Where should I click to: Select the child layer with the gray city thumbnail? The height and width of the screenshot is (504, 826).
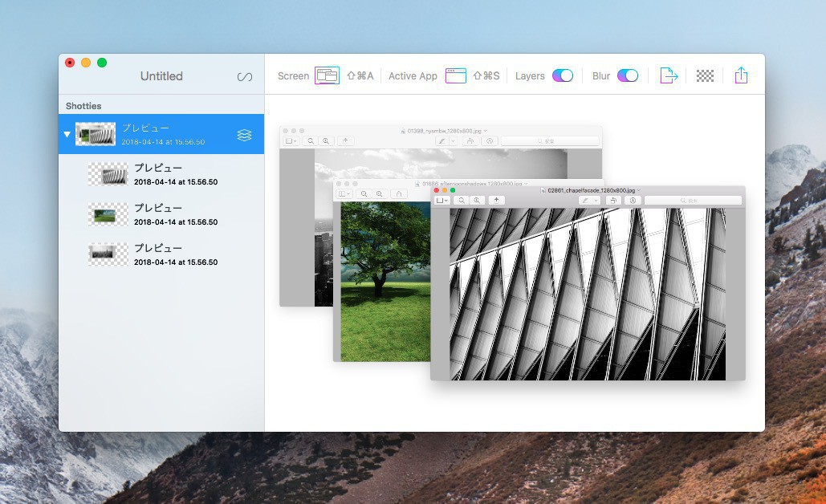pos(108,254)
